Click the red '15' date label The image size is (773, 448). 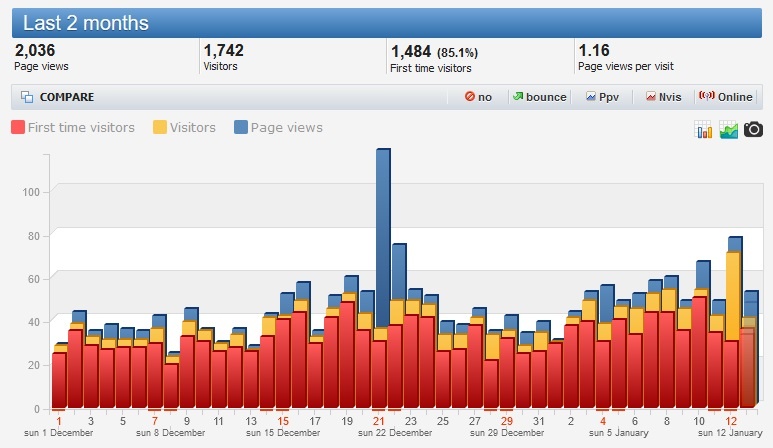[x=283, y=421]
